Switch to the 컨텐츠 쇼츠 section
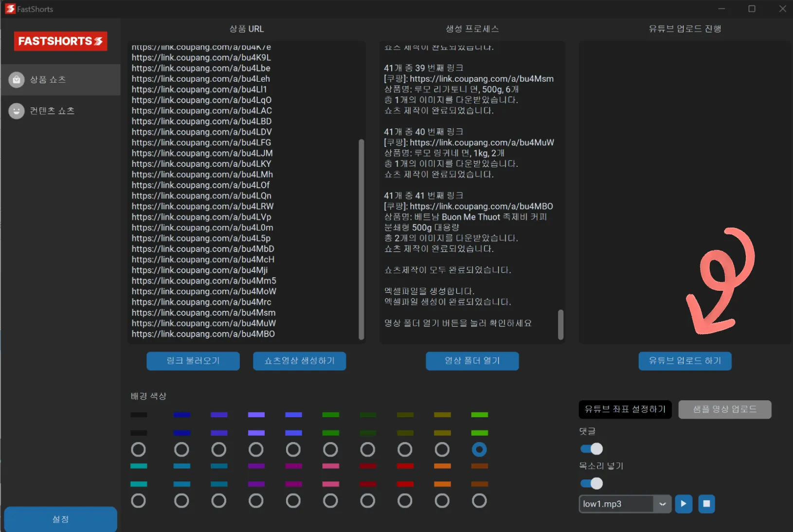Screen dimensions: 793x532 click(x=60, y=111)
